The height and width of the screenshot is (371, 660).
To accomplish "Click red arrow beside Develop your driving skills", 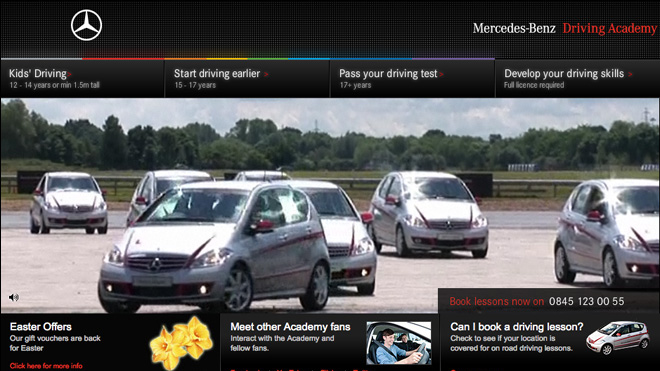I will [630, 75].
